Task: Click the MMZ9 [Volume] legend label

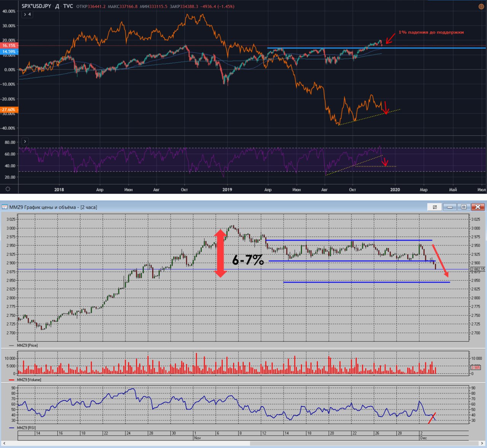Action: [x=29, y=379]
